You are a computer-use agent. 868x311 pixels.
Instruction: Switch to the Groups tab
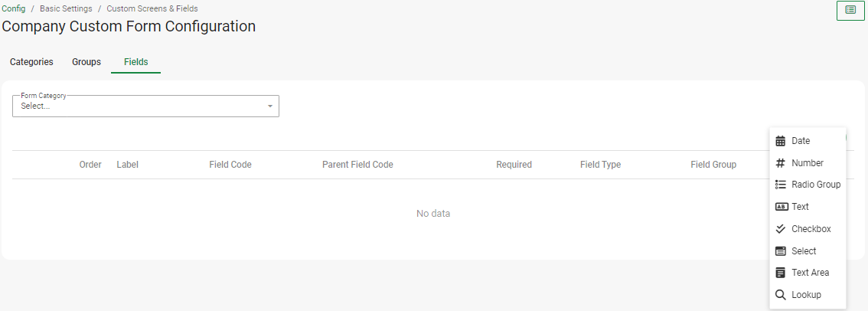(x=86, y=62)
